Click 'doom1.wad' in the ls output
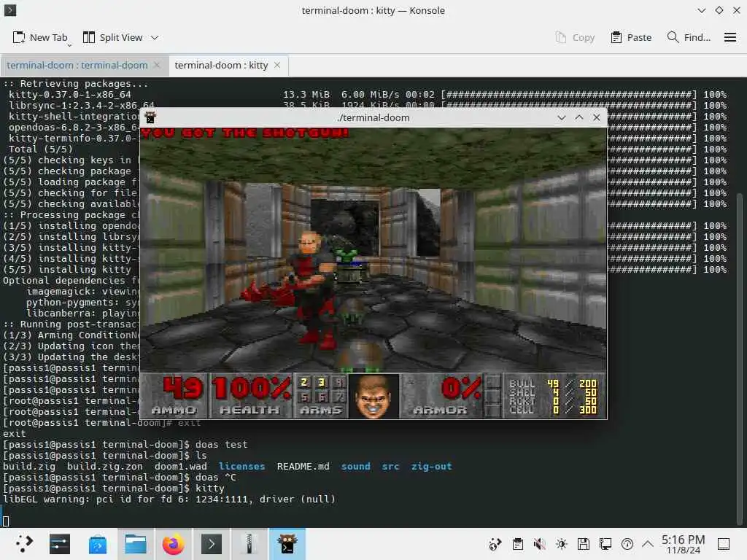Viewport: 747px width, 560px height. (181, 466)
